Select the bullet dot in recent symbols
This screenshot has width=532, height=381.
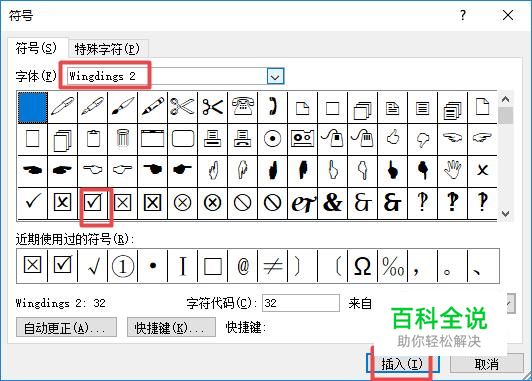click(153, 266)
